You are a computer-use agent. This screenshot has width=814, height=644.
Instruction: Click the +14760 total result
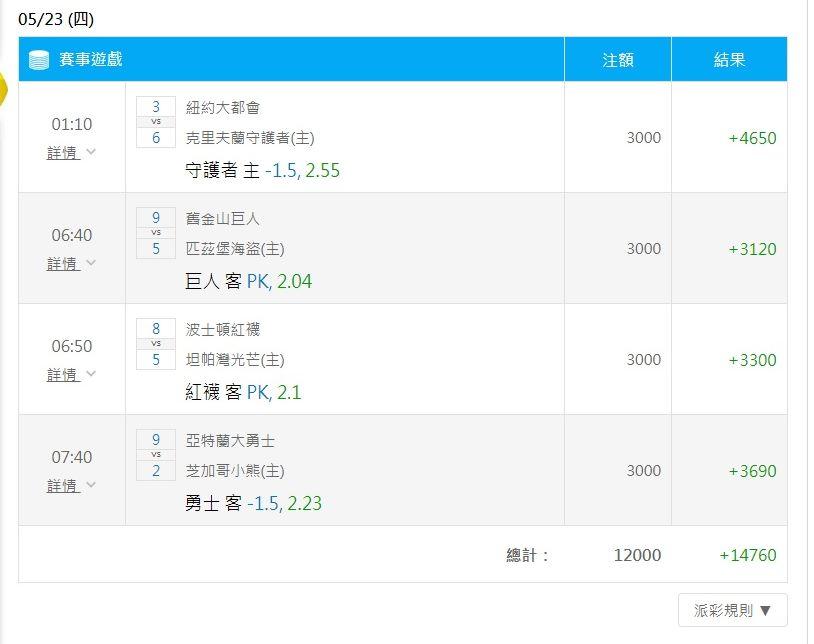tap(748, 555)
